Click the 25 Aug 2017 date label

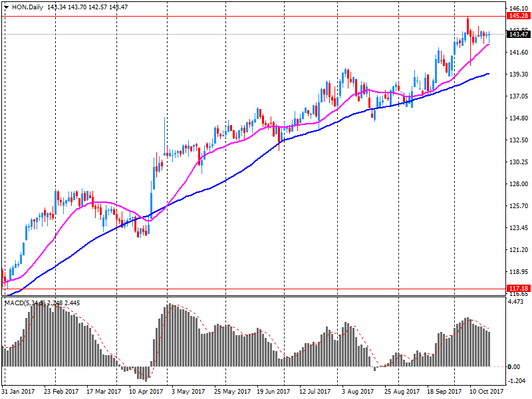[x=402, y=391]
